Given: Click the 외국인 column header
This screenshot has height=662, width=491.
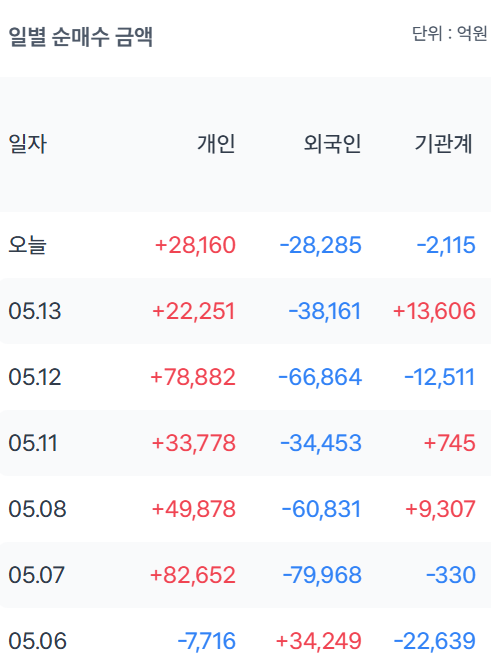Looking at the screenshot, I should click(x=332, y=144).
